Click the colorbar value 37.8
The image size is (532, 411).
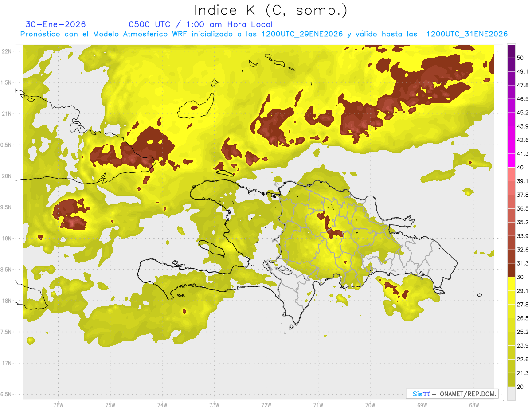coord(523,195)
